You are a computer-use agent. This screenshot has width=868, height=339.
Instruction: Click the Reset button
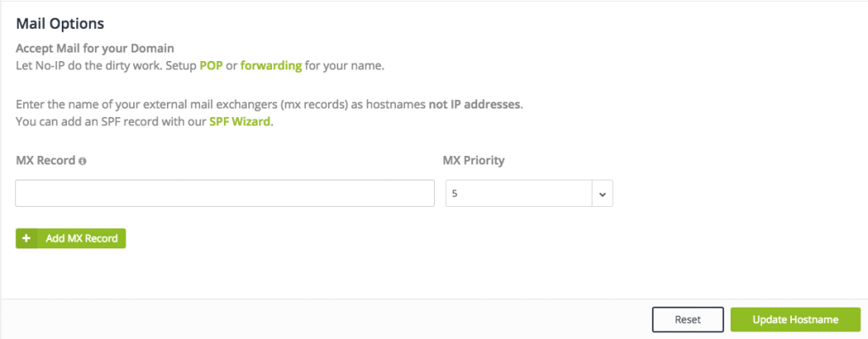click(x=687, y=320)
